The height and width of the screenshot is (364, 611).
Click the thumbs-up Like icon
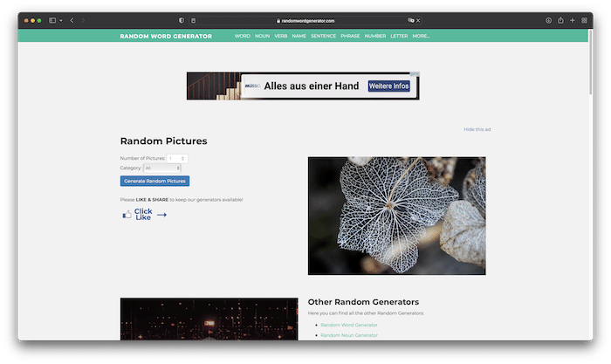[127, 214]
